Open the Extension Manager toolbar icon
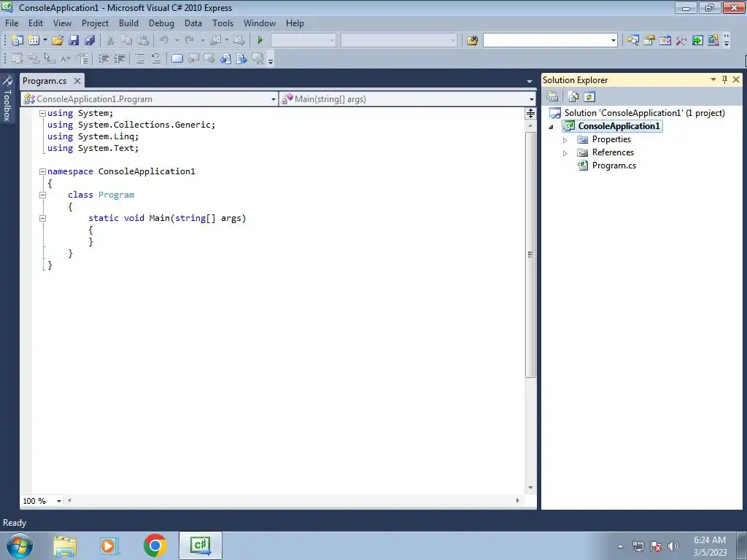Image resolution: width=747 pixels, height=560 pixels. [713, 41]
